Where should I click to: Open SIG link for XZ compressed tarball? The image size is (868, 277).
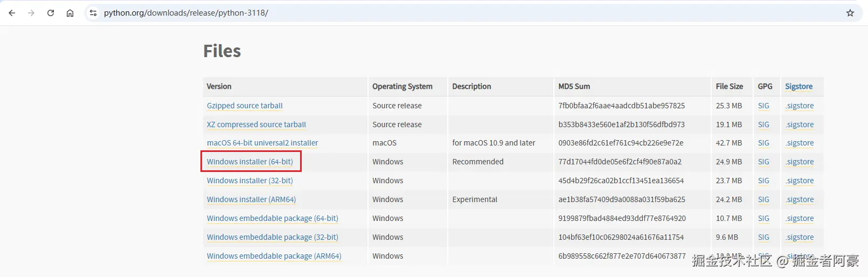(763, 124)
